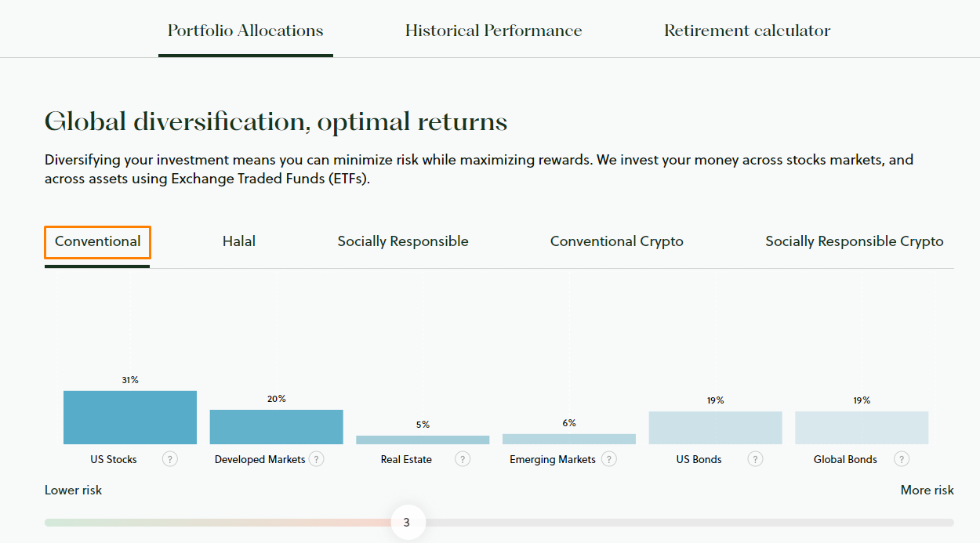Image resolution: width=980 pixels, height=543 pixels.
Task: Open the Developed Markets question mark icon
Action: 316,458
